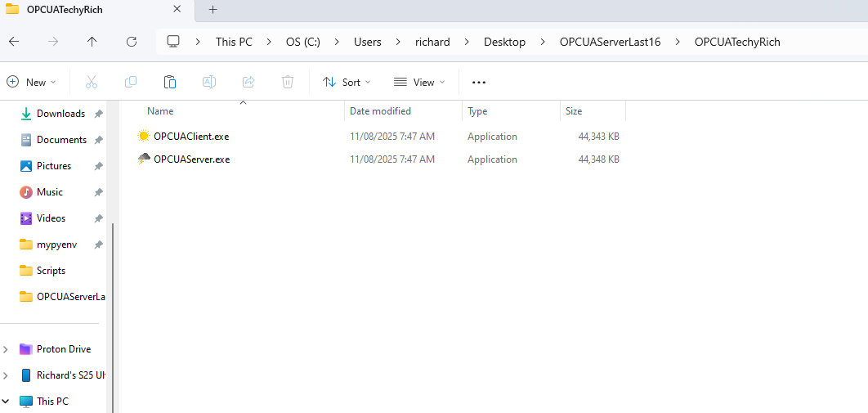Open Pictures in the sidebar
The height and width of the screenshot is (413, 868).
[x=54, y=165]
